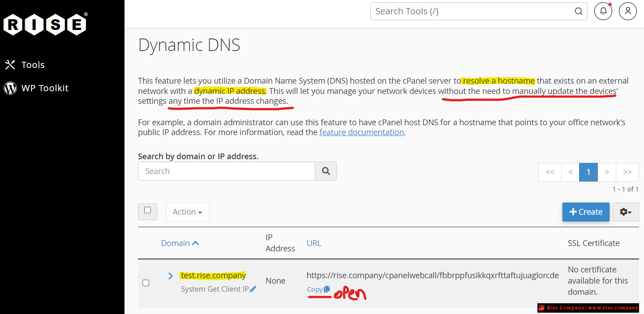Click the 'No certificate available' cell
The width and height of the screenshot is (644, 314).
click(598, 281)
